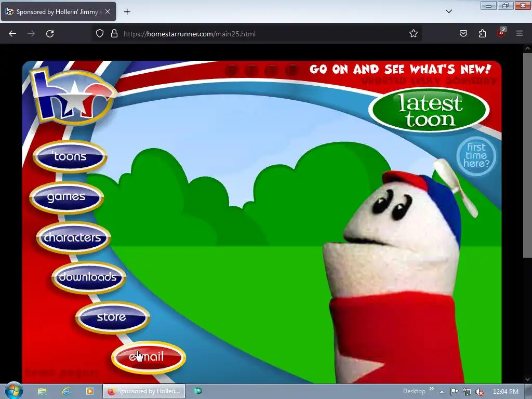Open the Pocket save icon
Image resolution: width=532 pixels, height=399 pixels.
(x=463, y=34)
